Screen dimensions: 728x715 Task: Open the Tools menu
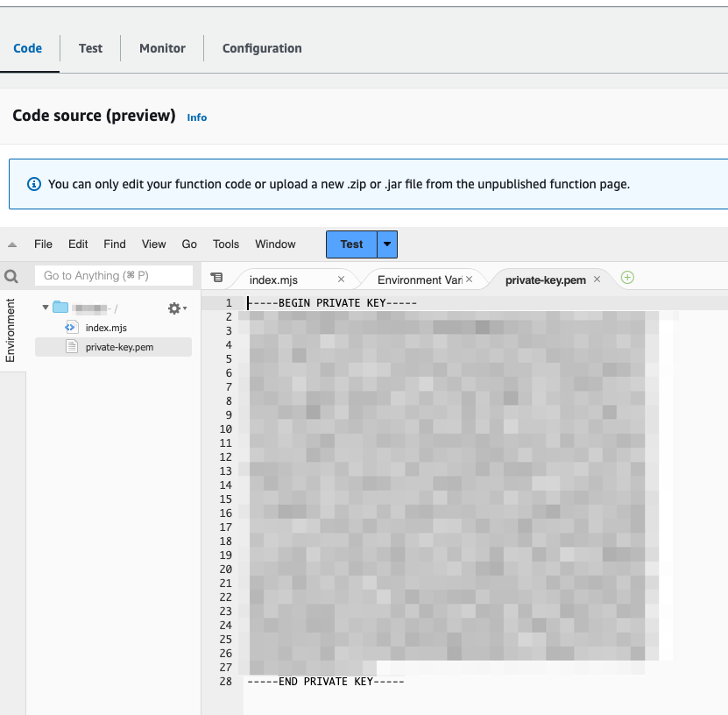point(226,244)
